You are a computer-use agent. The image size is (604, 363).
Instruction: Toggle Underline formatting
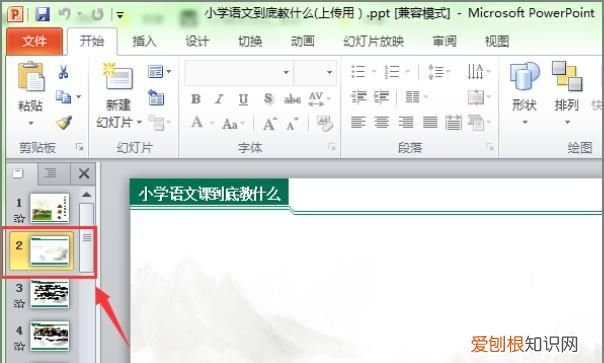pos(243,99)
